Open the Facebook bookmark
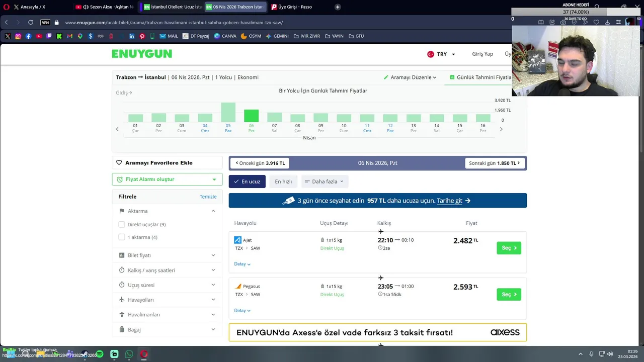Screen dimensions: 644x362 (x=28, y=36)
